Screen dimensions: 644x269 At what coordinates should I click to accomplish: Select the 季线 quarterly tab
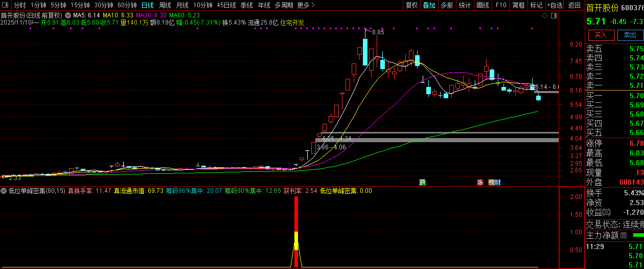(246, 5)
